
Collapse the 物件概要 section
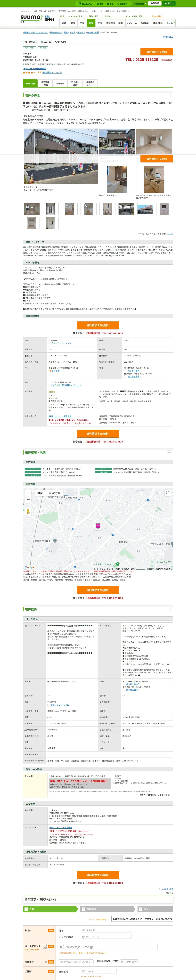[169, 609]
